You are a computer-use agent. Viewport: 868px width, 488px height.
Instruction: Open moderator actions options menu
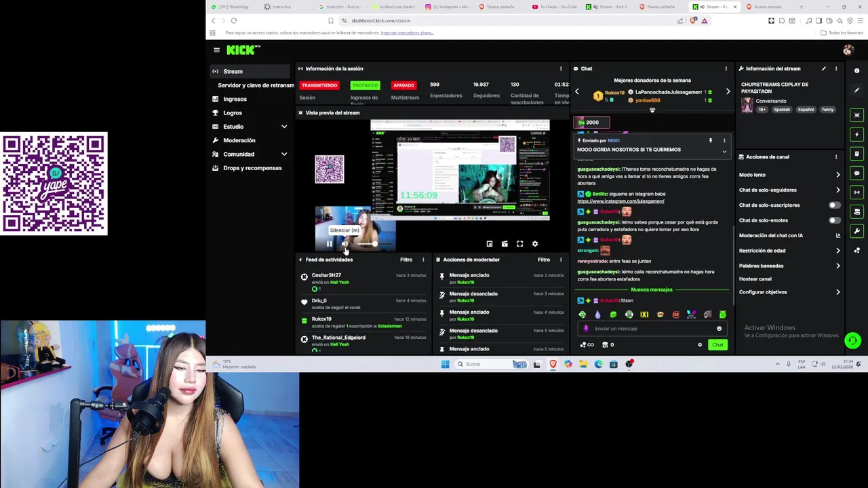click(x=560, y=260)
